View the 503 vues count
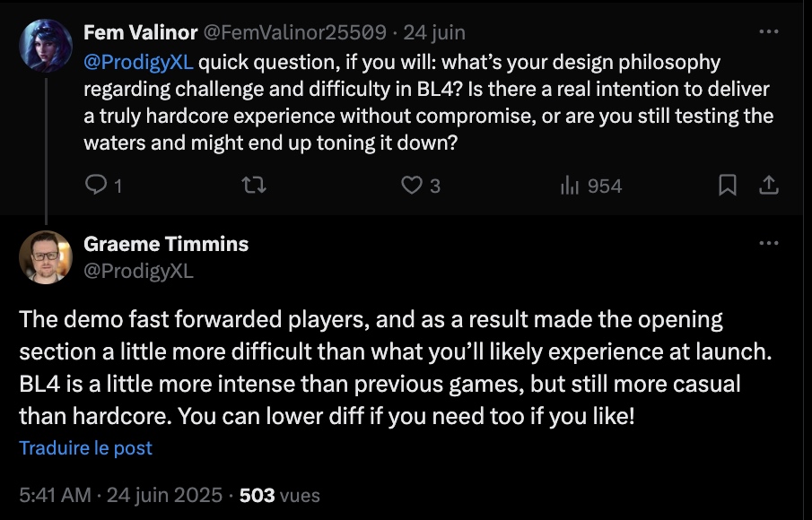 [280, 495]
